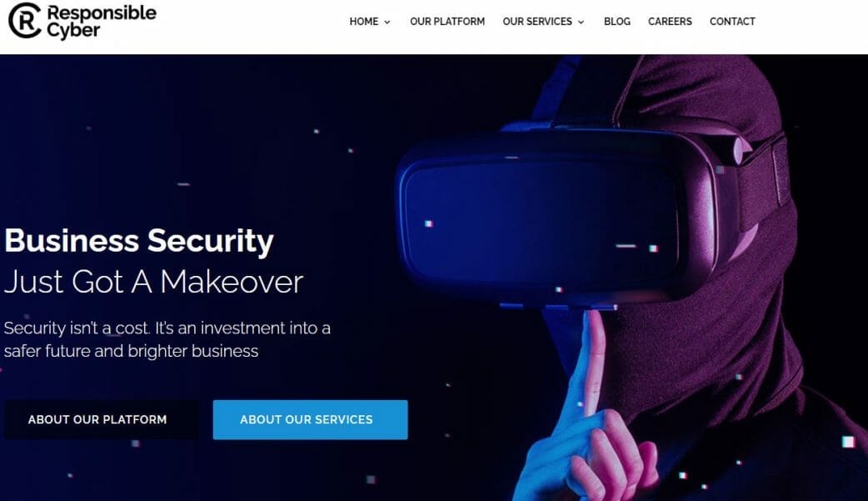The width and height of the screenshot is (868, 501).
Task: Click the safer future and brighter business text
Action: [131, 351]
